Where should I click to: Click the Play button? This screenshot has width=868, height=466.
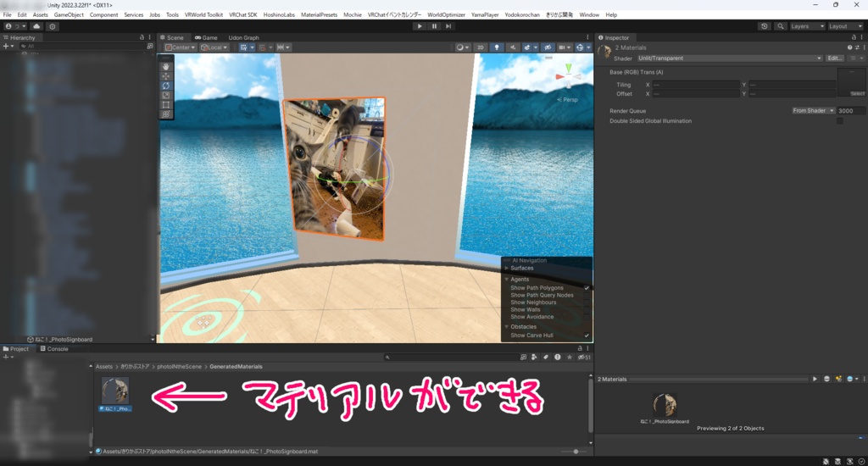(x=419, y=26)
